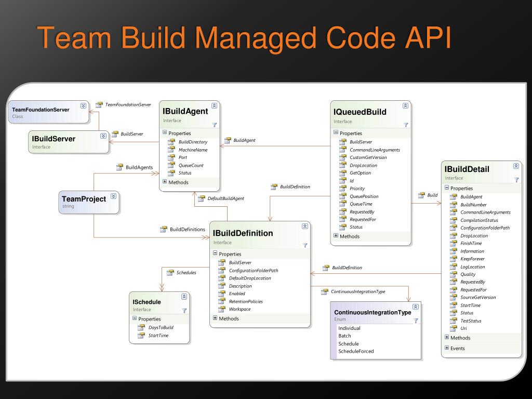Image resolution: width=532 pixels, height=399 pixels.
Task: Click the DefaultBuildAgent association label icon
Action: coord(201,198)
